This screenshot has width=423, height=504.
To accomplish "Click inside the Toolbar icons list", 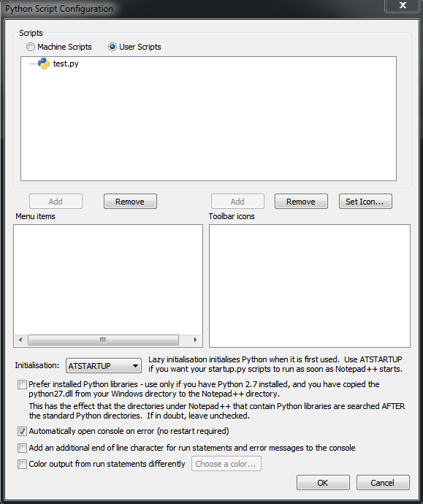I will 310,286.
